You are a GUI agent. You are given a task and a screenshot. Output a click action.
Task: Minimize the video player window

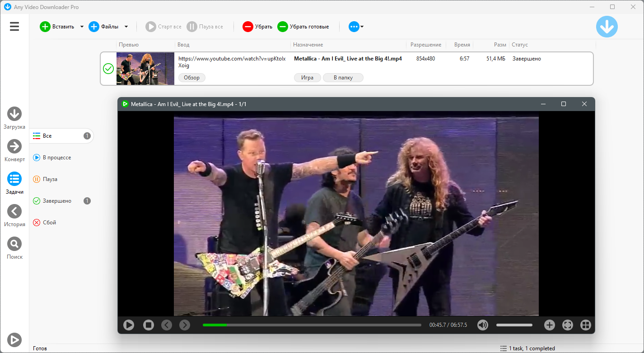coord(543,104)
